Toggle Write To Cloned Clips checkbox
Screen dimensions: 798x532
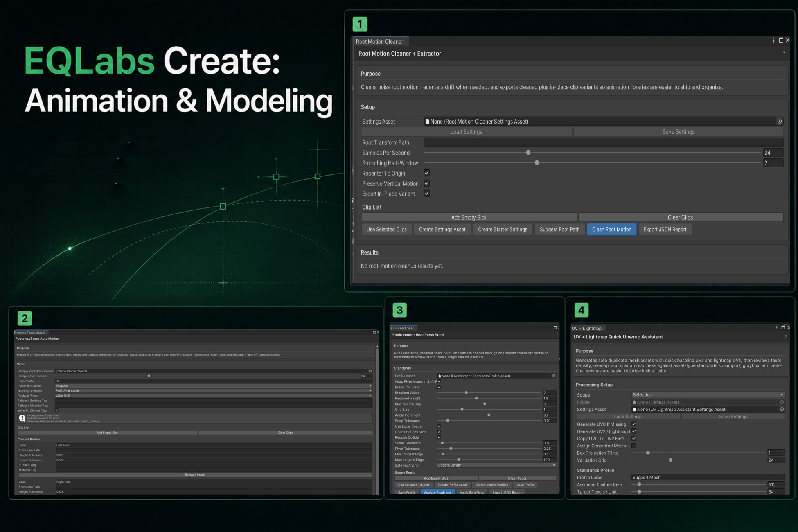56,410
